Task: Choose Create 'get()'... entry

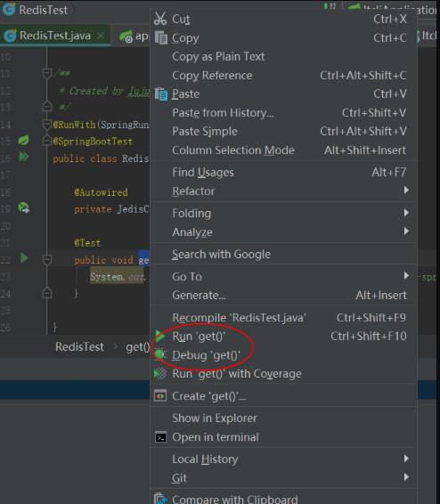Action: pyautogui.click(x=283, y=396)
